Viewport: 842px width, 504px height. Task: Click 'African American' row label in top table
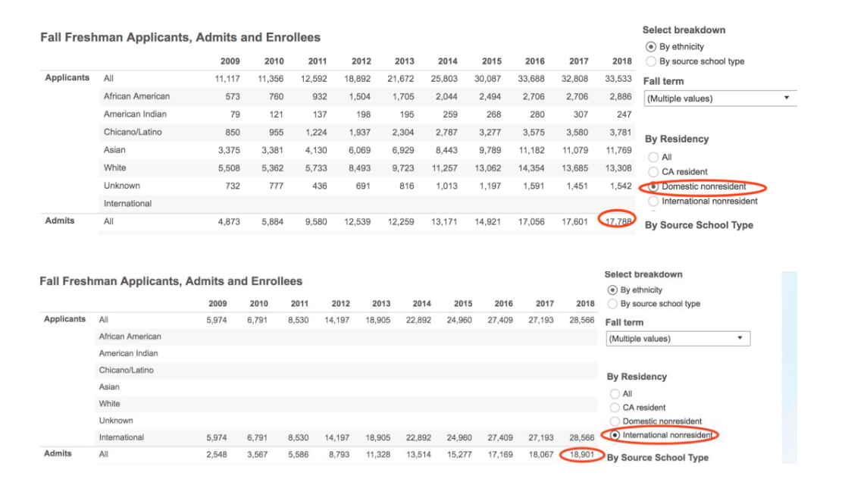tap(136, 96)
